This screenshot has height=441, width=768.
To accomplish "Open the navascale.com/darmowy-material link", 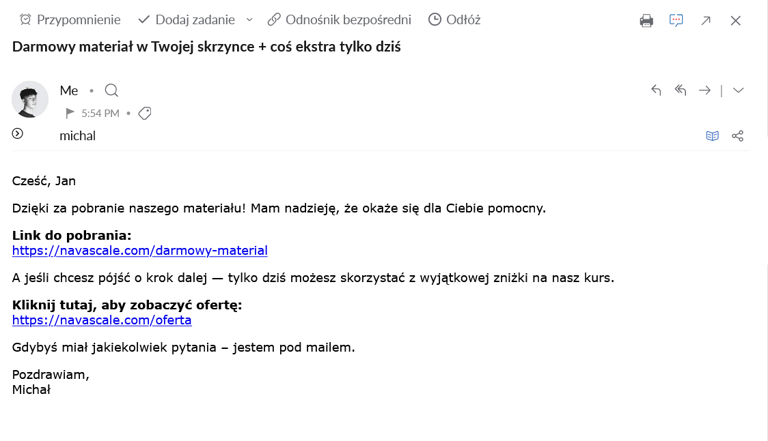I will pyautogui.click(x=140, y=250).
